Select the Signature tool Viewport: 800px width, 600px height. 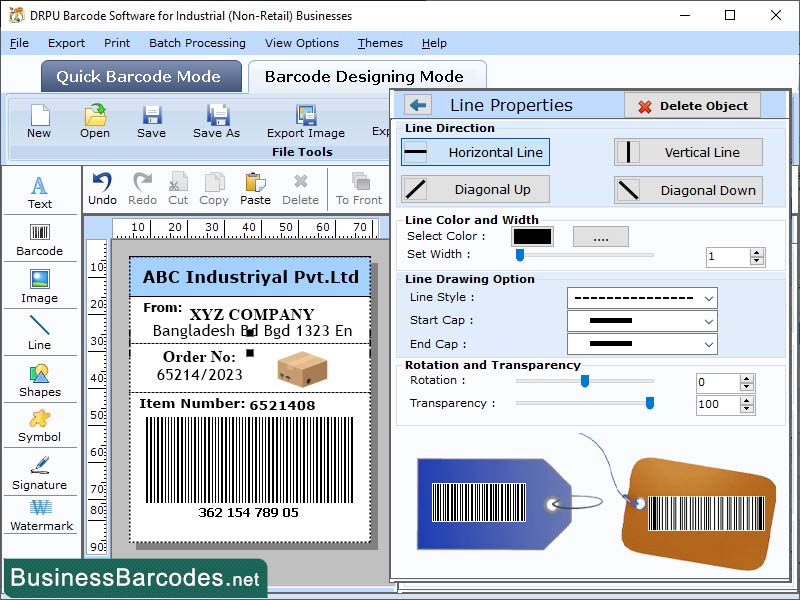click(x=40, y=473)
